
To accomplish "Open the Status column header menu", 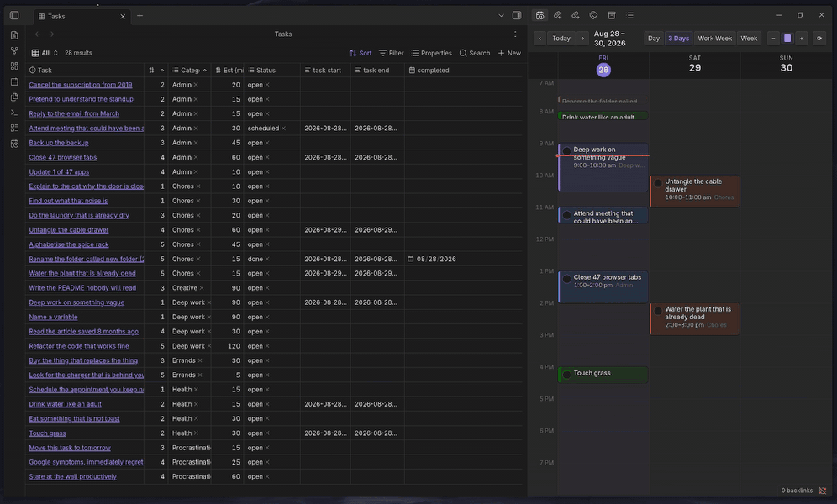I will point(271,70).
